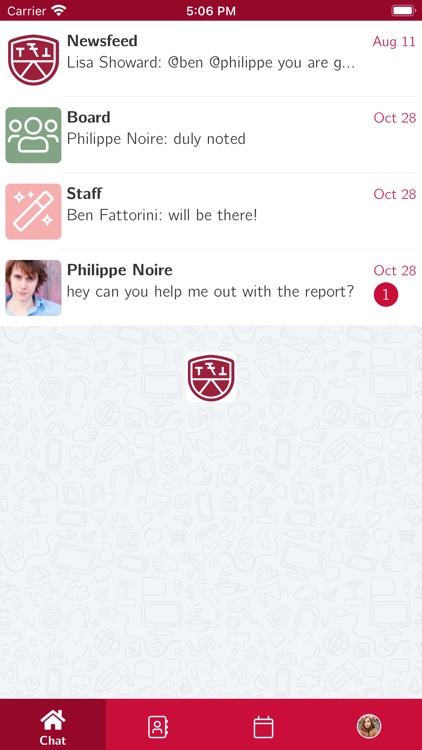The height and width of the screenshot is (750, 422).
Task: Open the Newsfeed conversation title
Action: 102,41
